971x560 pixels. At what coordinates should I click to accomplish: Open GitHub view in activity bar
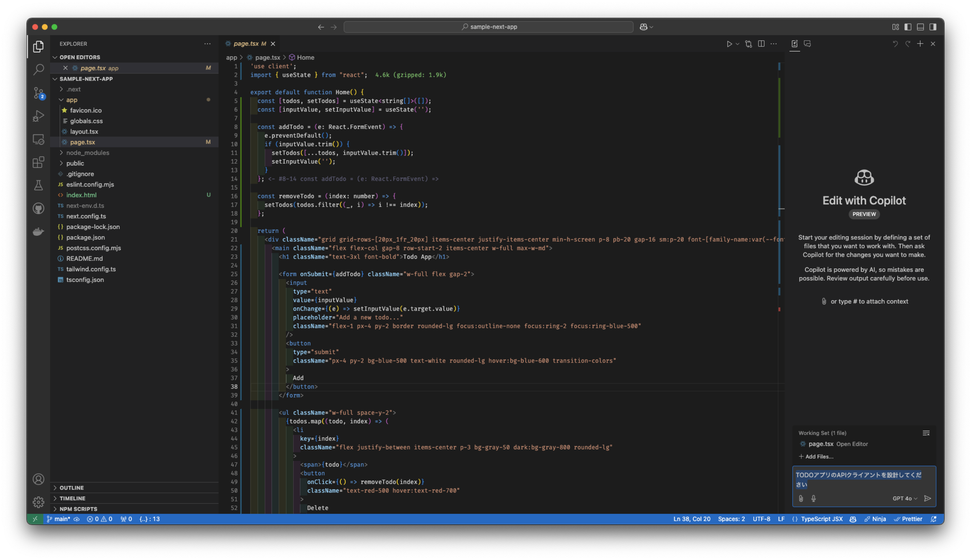(38, 208)
